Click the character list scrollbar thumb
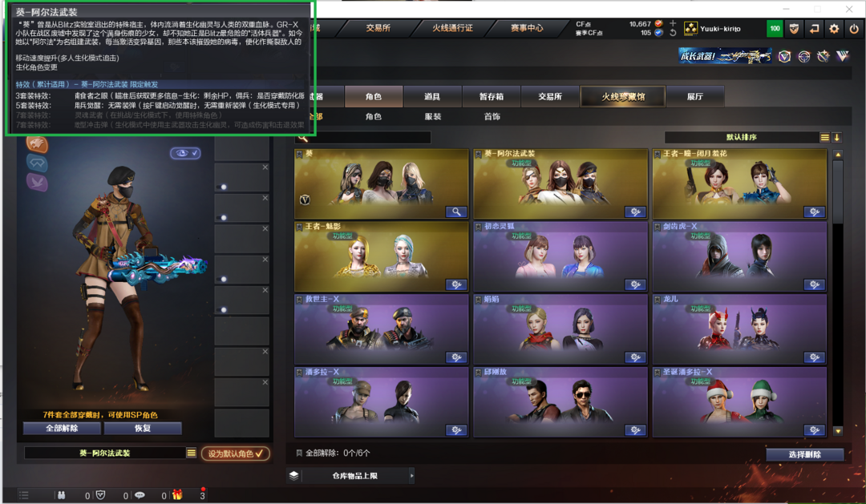The image size is (866, 504). pyautogui.click(x=838, y=193)
